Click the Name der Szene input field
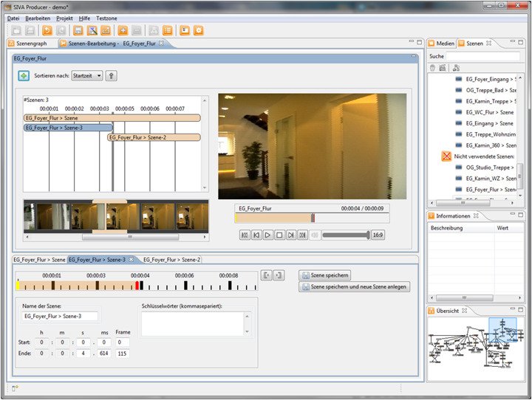The image size is (532, 400). pyautogui.click(x=59, y=316)
